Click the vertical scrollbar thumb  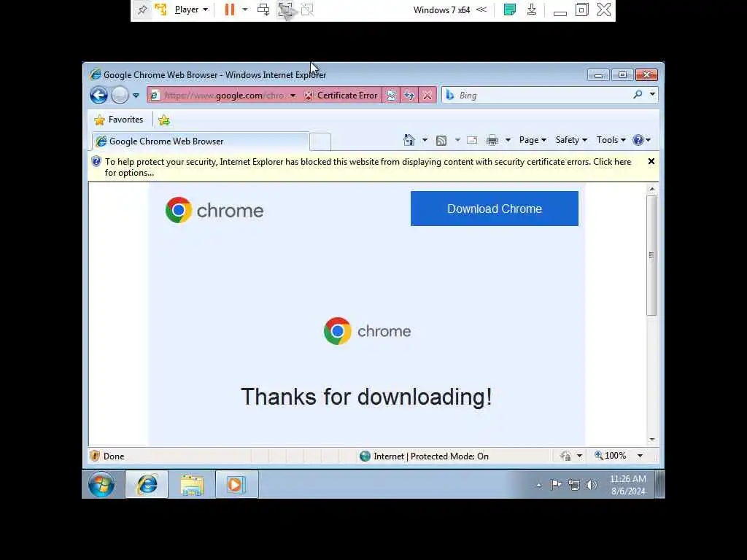651,255
